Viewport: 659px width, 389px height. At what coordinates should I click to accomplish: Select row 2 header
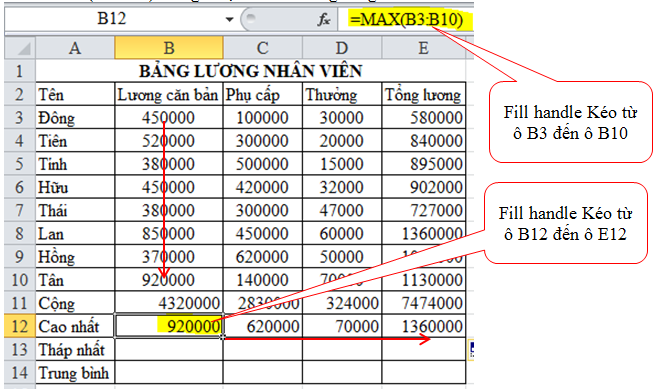(20, 94)
